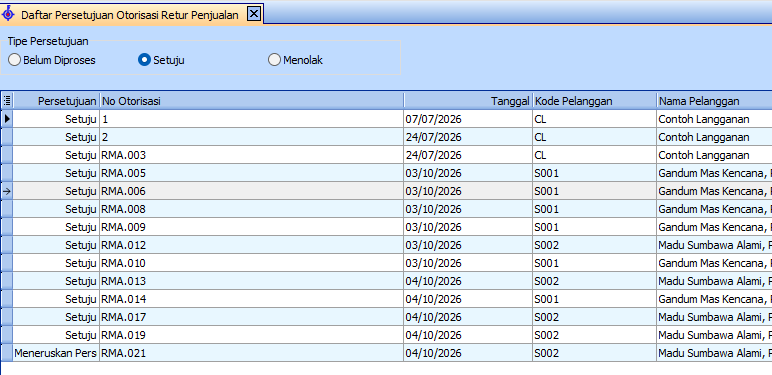The height and width of the screenshot is (375, 772).
Task: Click the No Otorisasi cell with value 2
Action: (252, 137)
